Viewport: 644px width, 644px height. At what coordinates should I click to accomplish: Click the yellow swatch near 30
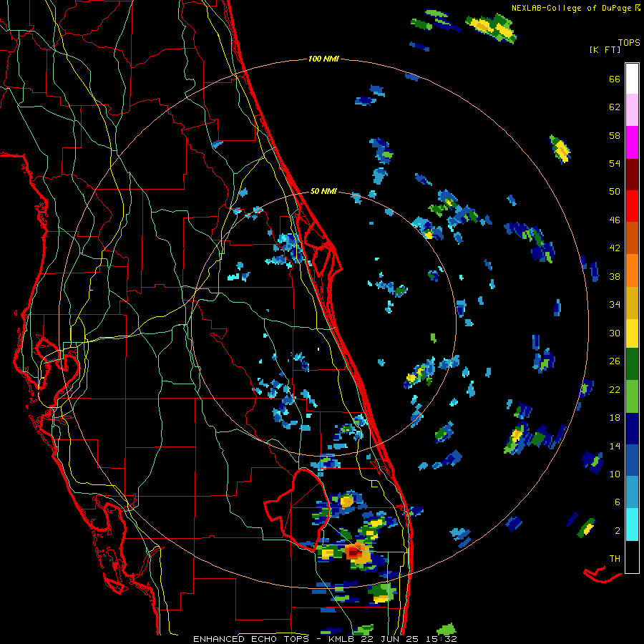pos(632,333)
